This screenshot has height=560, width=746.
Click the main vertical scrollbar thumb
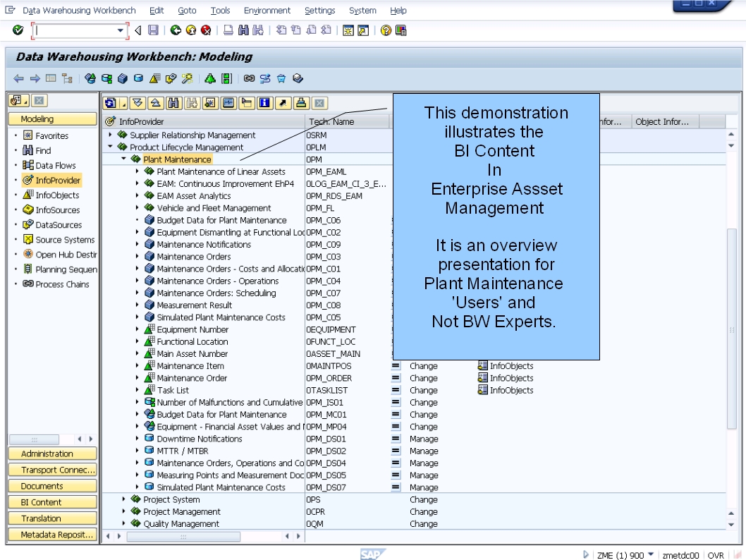point(732,329)
